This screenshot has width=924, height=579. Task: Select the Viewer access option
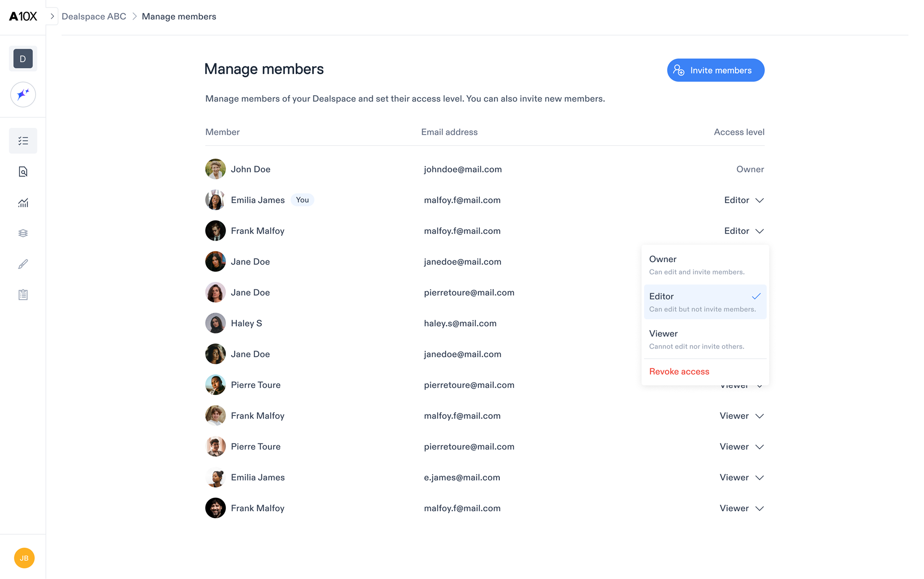[705, 339]
